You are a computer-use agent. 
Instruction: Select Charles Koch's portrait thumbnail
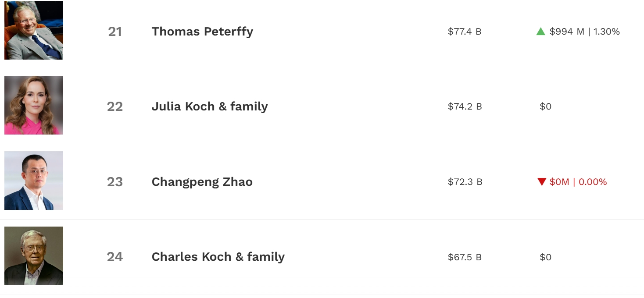pyautogui.click(x=34, y=256)
